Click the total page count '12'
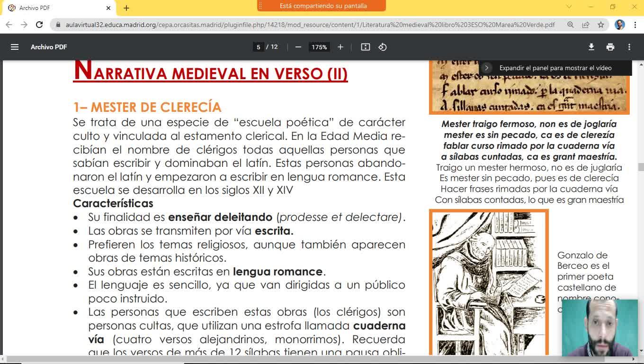The height and width of the screenshot is (364, 644). (274, 47)
